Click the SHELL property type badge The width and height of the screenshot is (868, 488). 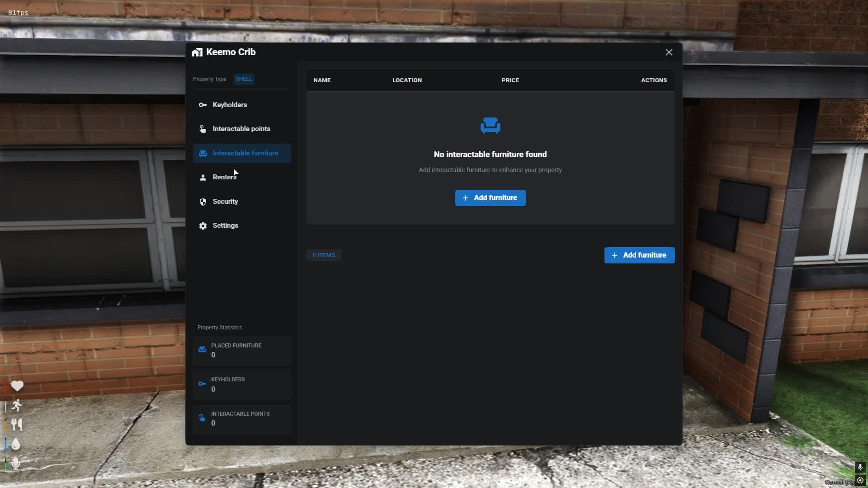click(x=244, y=79)
